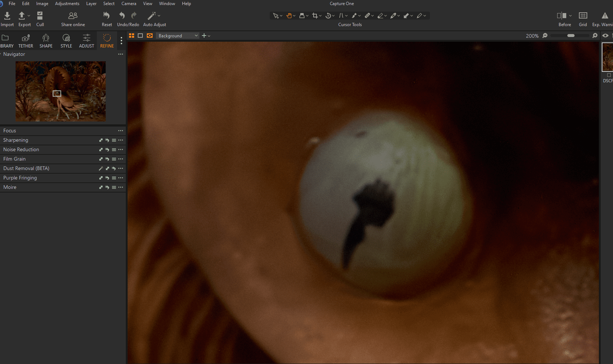This screenshot has width=613, height=364.
Task: Click the Navigator preview thumbnail
Action: click(x=61, y=91)
